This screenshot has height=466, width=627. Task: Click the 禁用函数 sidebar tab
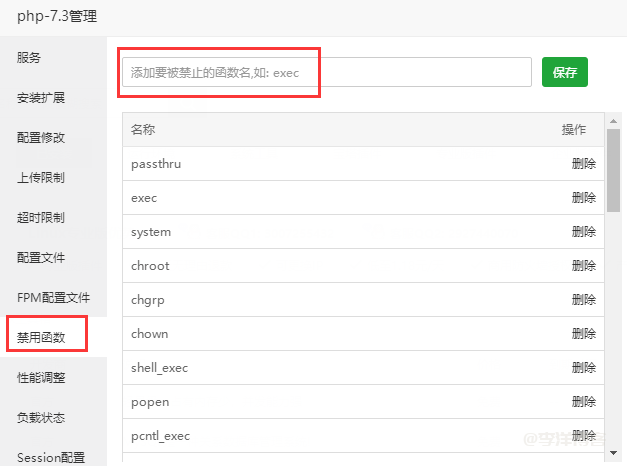coord(41,338)
